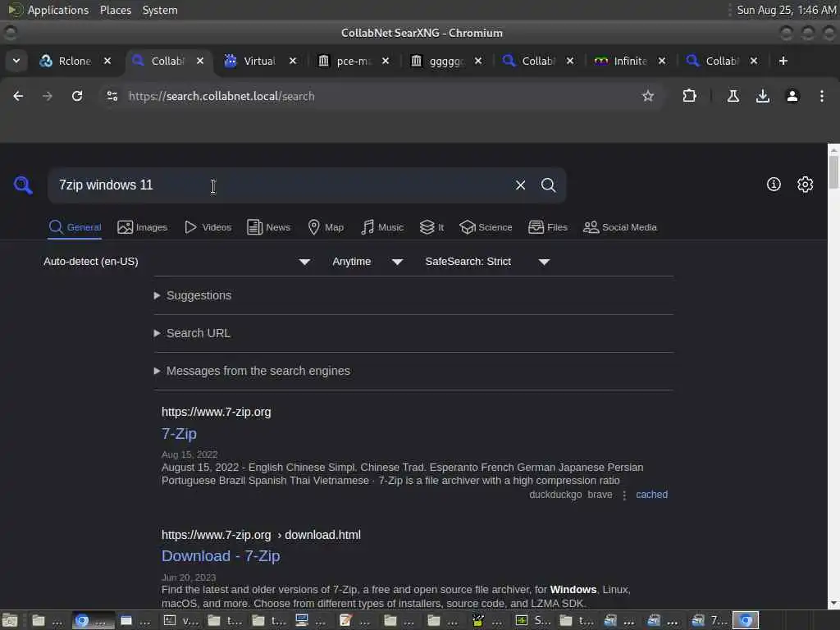Image resolution: width=840 pixels, height=630 pixels.
Task: Select the It search category
Action: point(431,227)
